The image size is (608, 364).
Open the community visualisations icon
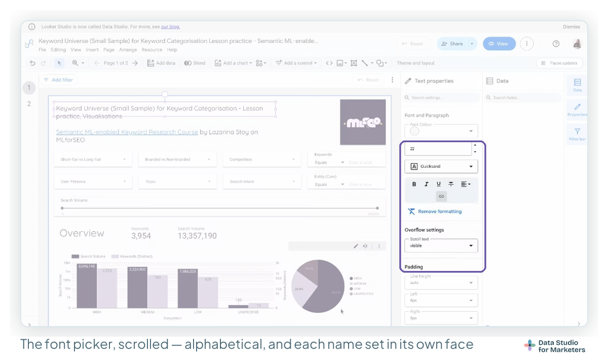coord(260,63)
